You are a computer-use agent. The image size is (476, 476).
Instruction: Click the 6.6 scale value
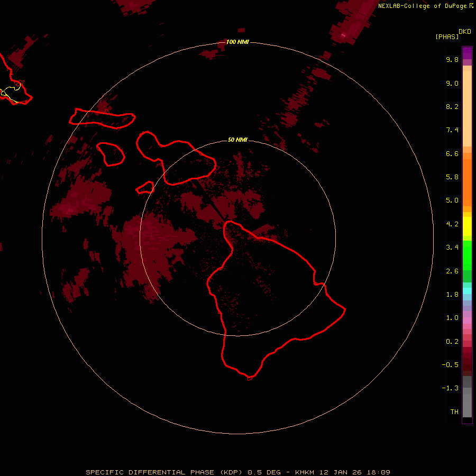(x=452, y=153)
